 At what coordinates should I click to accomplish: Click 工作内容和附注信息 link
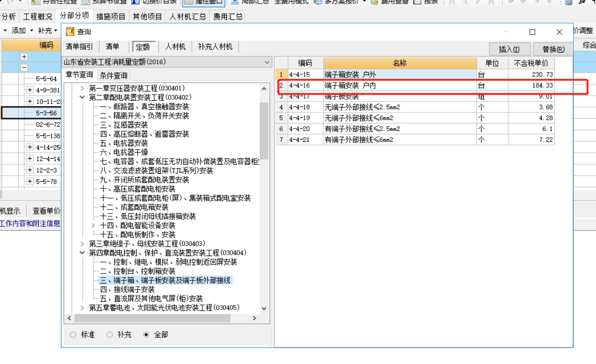point(30,224)
